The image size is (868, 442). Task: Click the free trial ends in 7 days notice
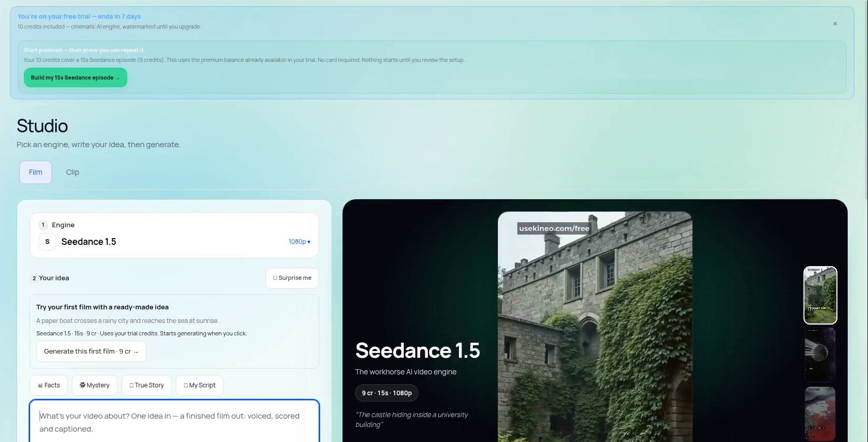(79, 17)
